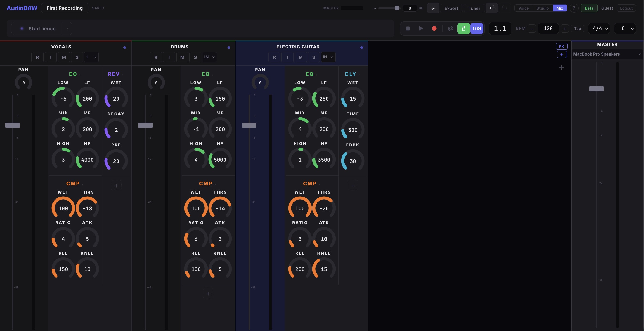This screenshot has width=644, height=331.
Task: Add effect below Electric Guitar DLY section
Action: point(353,186)
